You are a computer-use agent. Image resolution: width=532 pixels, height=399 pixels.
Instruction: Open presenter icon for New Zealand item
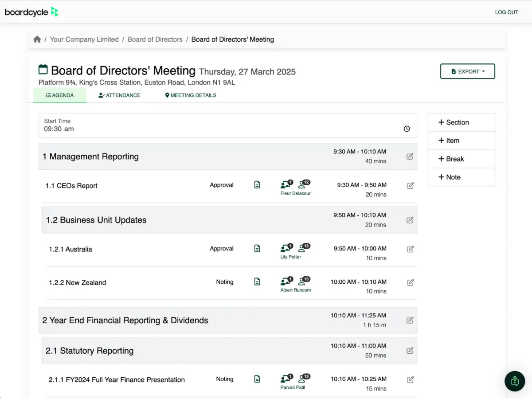[x=286, y=282]
